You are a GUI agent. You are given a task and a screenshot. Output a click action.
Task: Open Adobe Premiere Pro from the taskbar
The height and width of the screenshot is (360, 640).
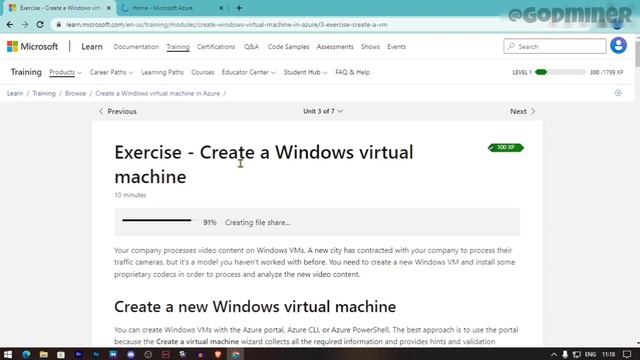78,354
